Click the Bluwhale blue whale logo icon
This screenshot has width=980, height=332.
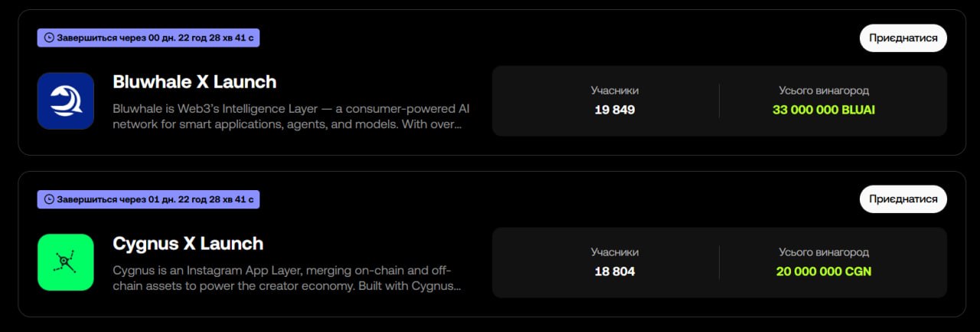(x=66, y=100)
